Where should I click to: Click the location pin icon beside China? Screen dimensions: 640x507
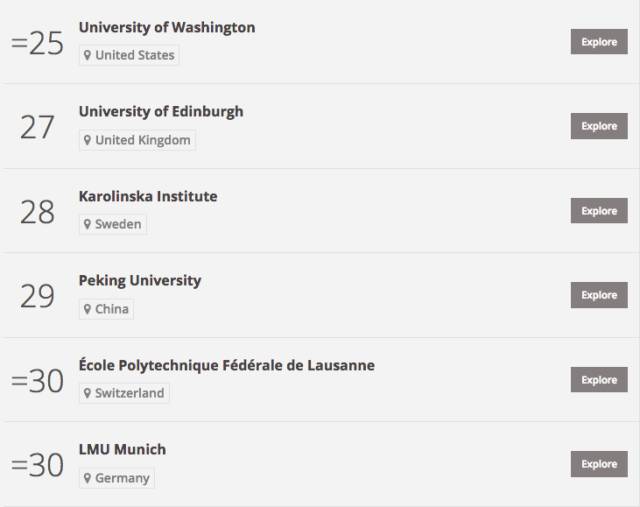click(87, 309)
